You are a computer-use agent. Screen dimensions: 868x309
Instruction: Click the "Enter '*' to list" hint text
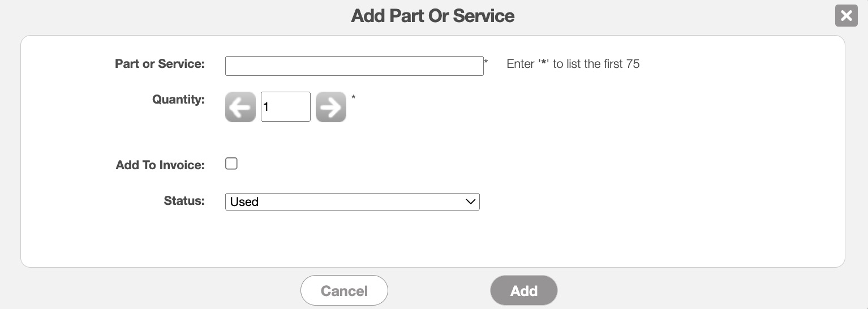coord(573,64)
